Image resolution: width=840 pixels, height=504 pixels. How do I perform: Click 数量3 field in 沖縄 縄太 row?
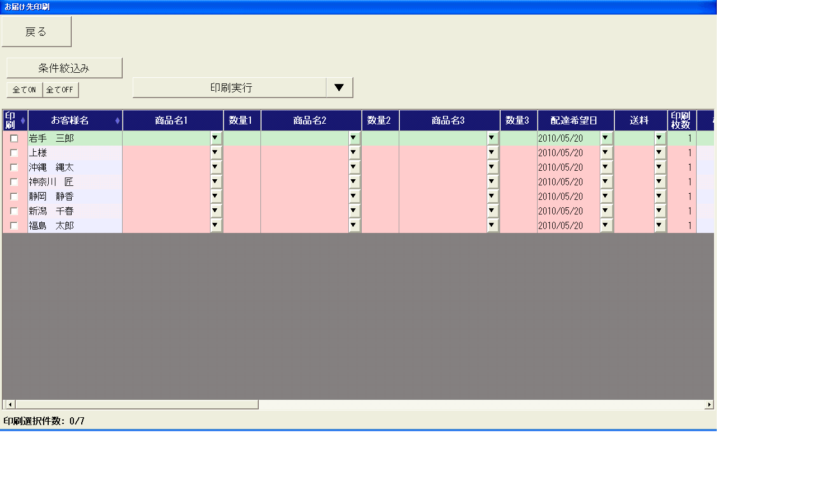[x=519, y=167]
